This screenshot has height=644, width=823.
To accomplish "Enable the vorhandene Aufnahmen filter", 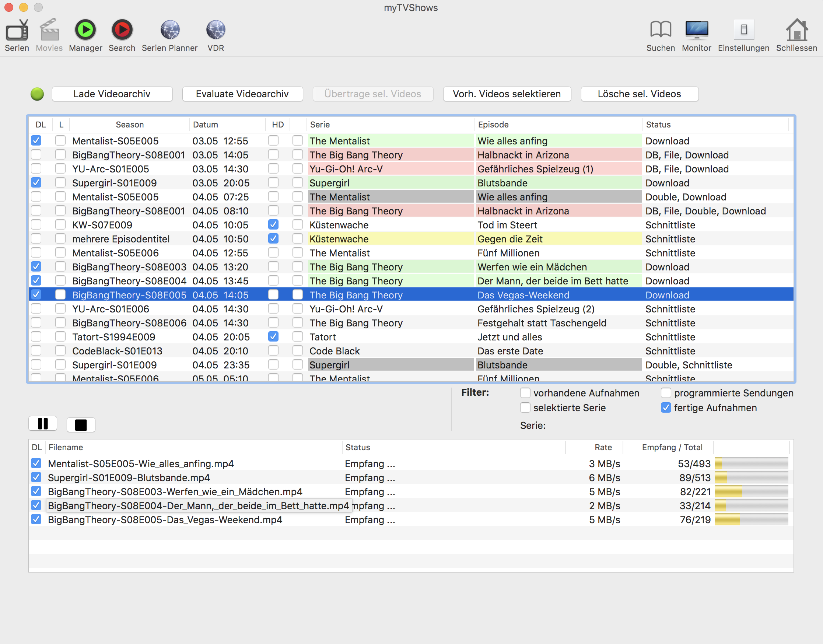I will click(525, 393).
